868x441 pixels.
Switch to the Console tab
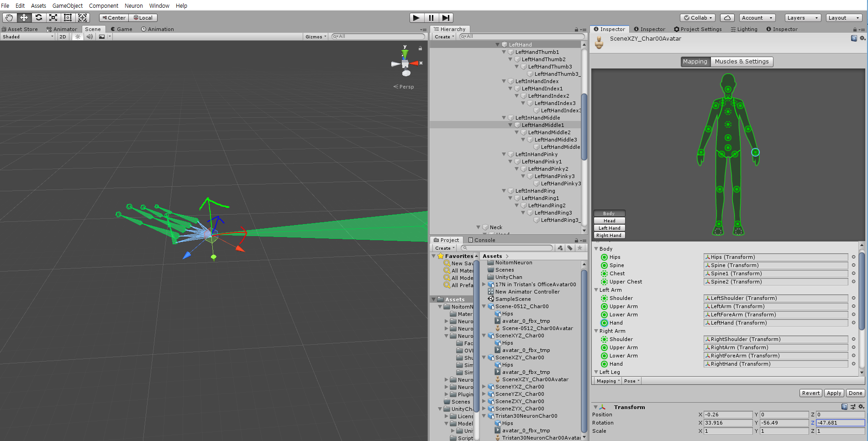pyautogui.click(x=482, y=240)
